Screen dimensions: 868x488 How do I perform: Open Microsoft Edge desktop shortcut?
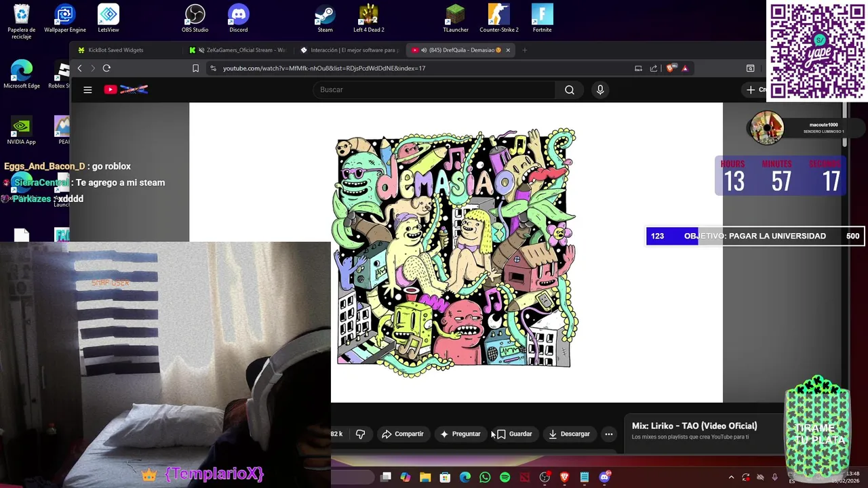coord(22,75)
